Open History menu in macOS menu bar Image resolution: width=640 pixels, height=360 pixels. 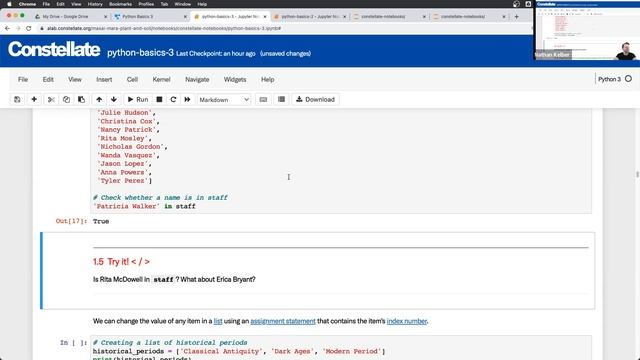click(95, 4)
